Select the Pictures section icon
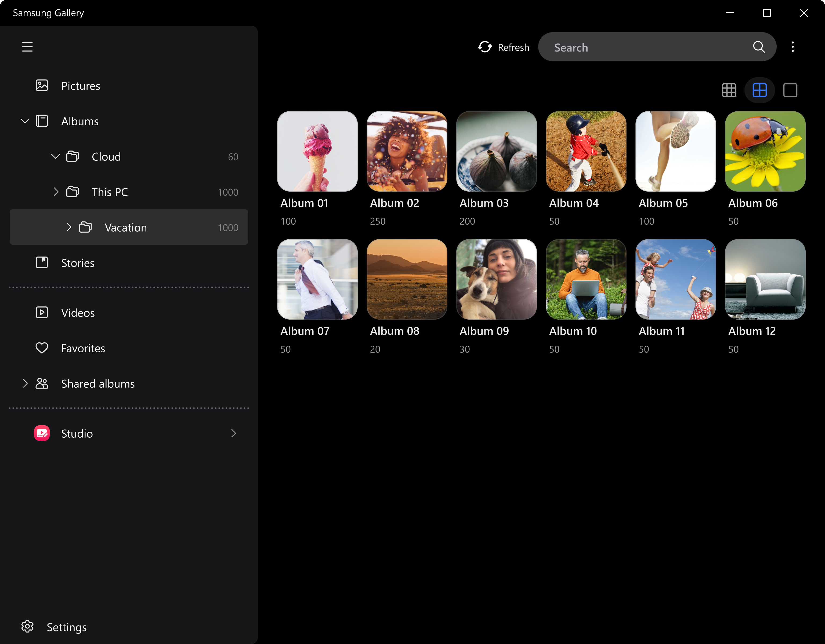825x644 pixels. tap(42, 86)
